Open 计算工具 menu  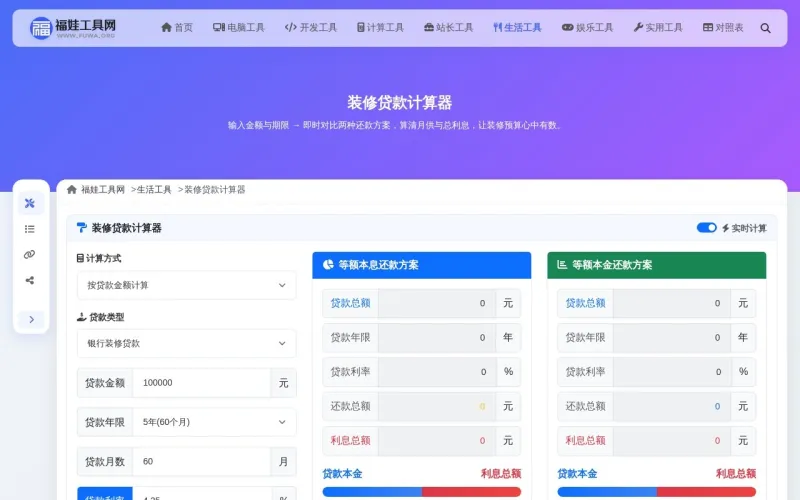[380, 28]
